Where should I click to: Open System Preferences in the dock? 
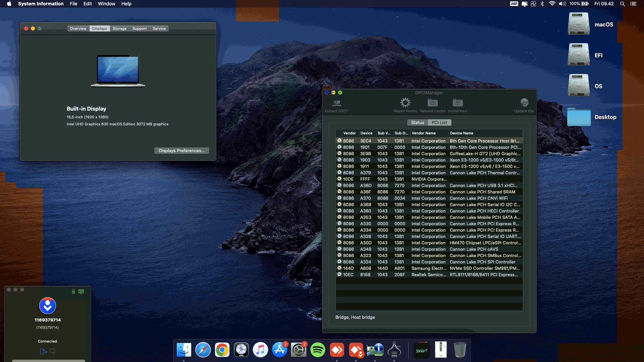(x=299, y=350)
